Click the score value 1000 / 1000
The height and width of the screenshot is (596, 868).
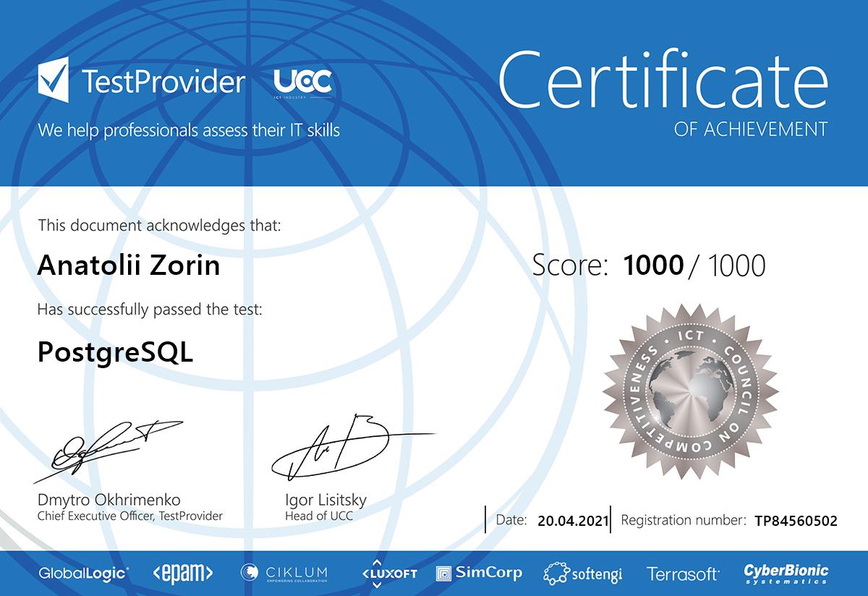pyautogui.click(x=694, y=266)
